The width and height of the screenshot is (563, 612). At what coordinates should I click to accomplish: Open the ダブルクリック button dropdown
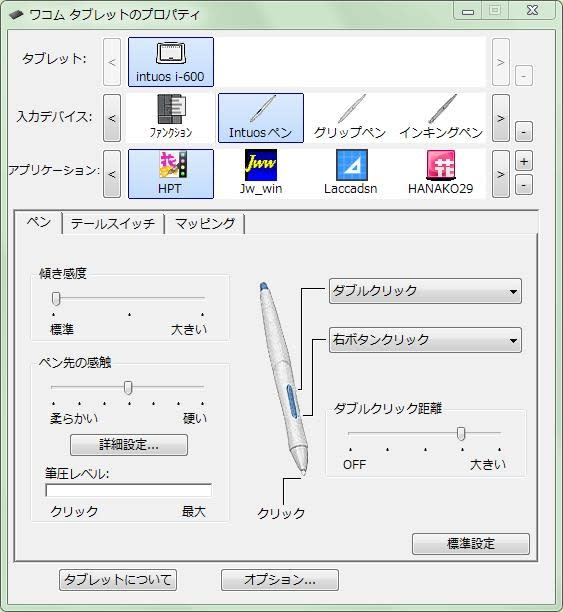[425, 291]
